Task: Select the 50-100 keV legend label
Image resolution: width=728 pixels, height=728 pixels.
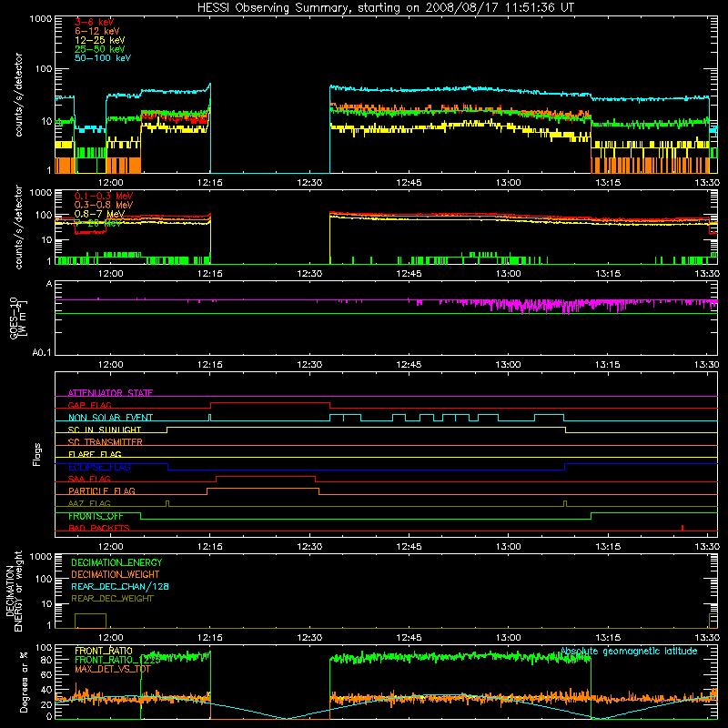Action: 103,58
